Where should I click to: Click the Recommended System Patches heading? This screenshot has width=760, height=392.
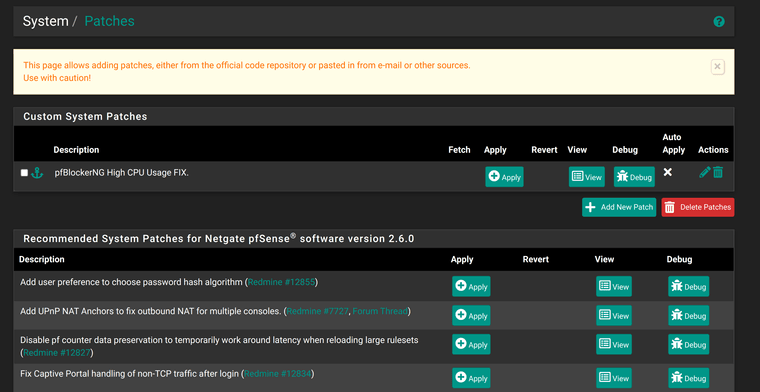click(x=219, y=238)
